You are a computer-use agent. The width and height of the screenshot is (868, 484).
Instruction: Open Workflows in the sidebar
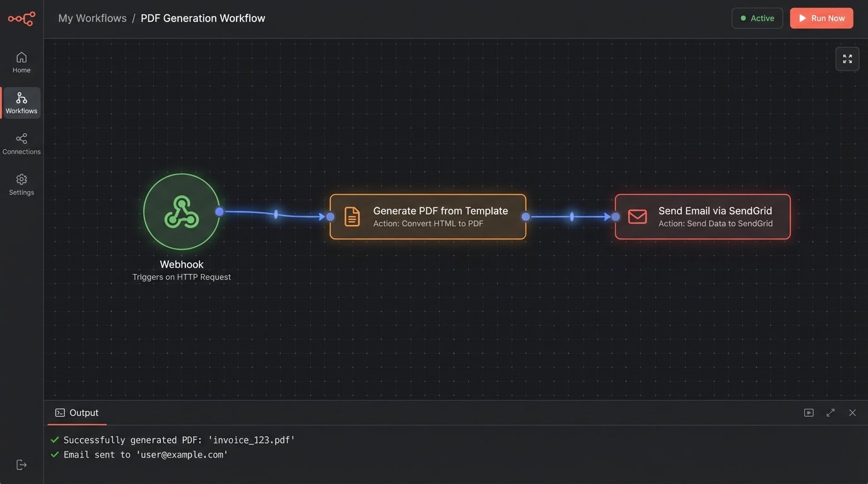[21, 103]
